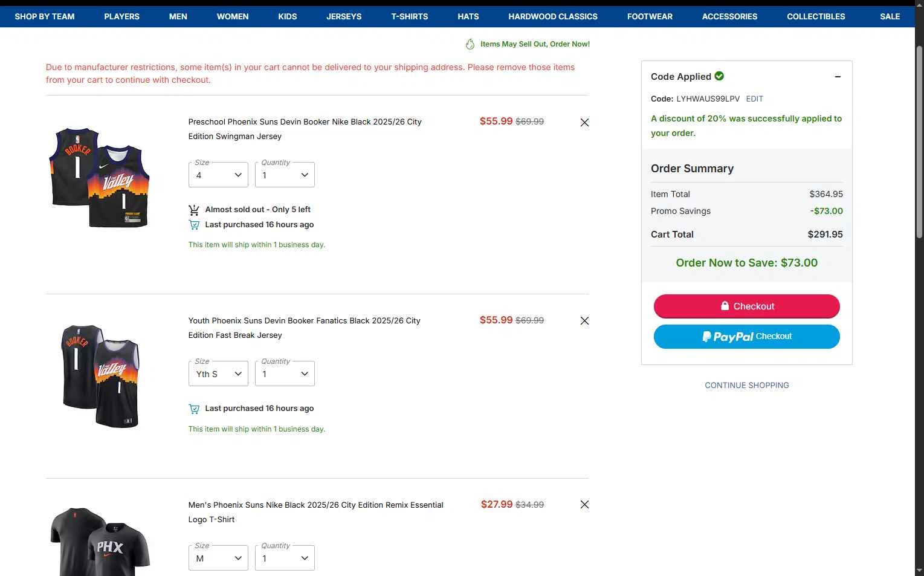Click the 'Almost sold out' cart icon
Image resolution: width=924 pixels, height=576 pixels.
[x=194, y=210]
